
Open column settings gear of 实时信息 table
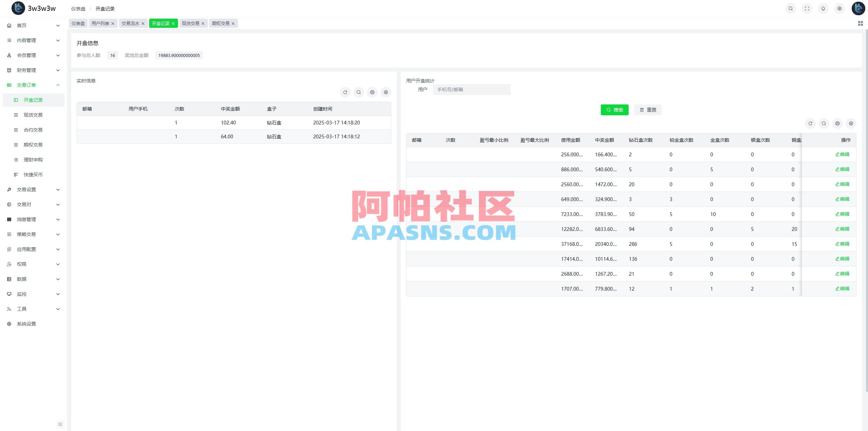[x=386, y=92]
